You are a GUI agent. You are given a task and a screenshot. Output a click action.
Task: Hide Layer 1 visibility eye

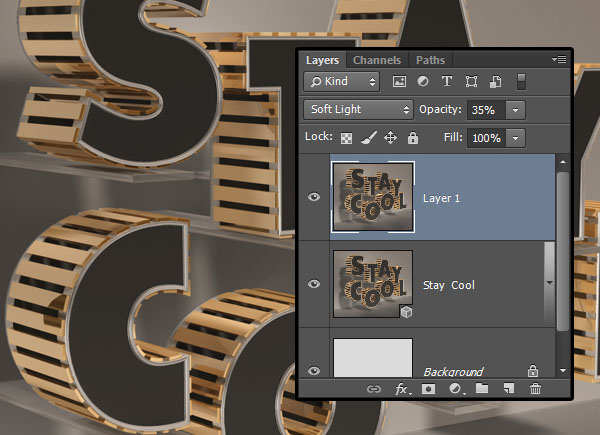coord(314,197)
